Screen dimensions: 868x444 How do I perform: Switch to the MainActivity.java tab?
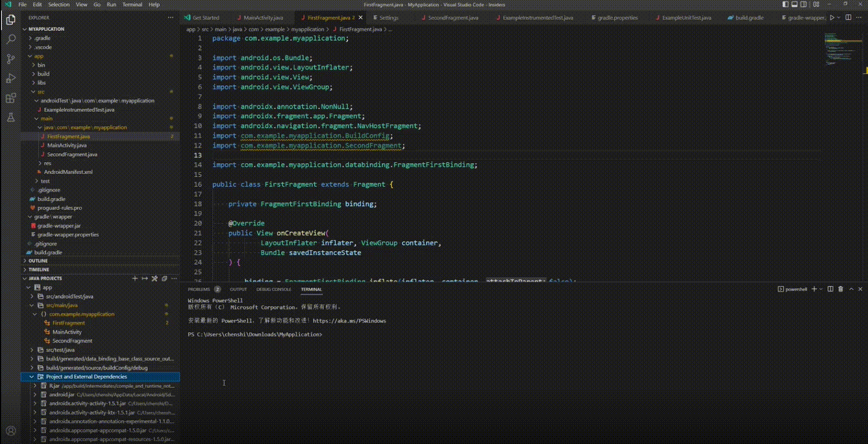[x=263, y=17]
